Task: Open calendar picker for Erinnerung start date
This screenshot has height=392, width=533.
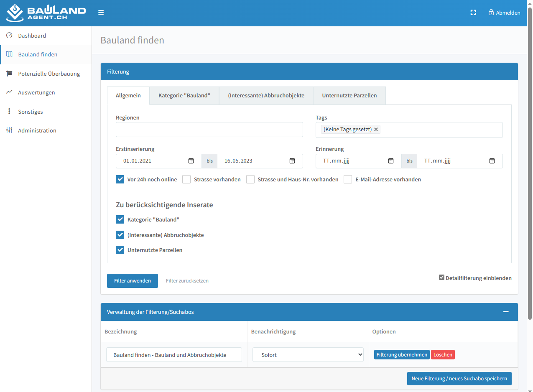Action: [391, 161]
